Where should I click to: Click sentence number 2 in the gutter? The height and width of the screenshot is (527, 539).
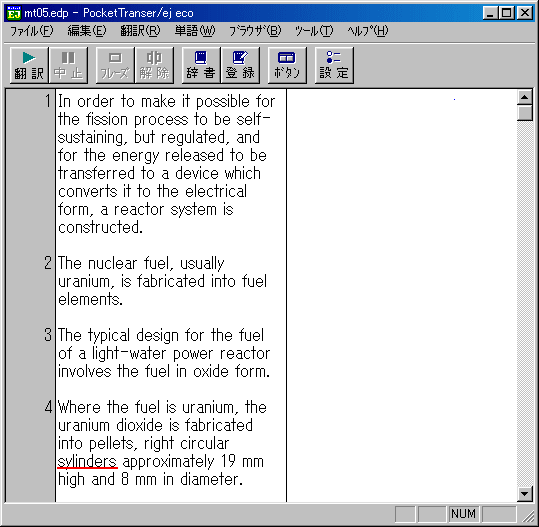click(48, 263)
